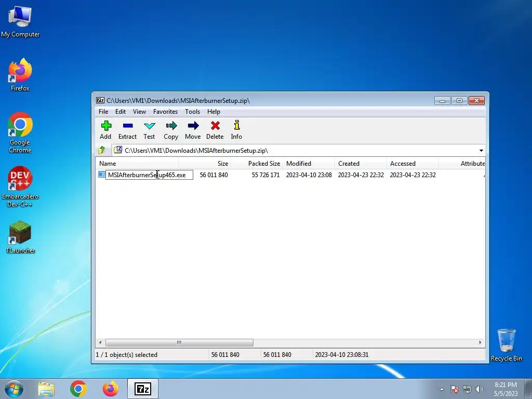Sort by Size column header
The width and height of the screenshot is (532, 399).
tap(205, 164)
